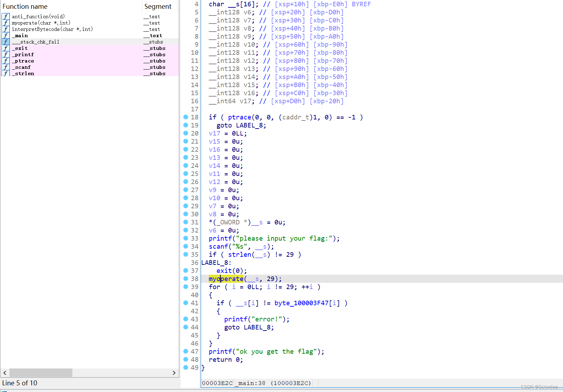Click the function icon beside _main
The width and height of the screenshot is (563, 392).
tap(6, 35)
